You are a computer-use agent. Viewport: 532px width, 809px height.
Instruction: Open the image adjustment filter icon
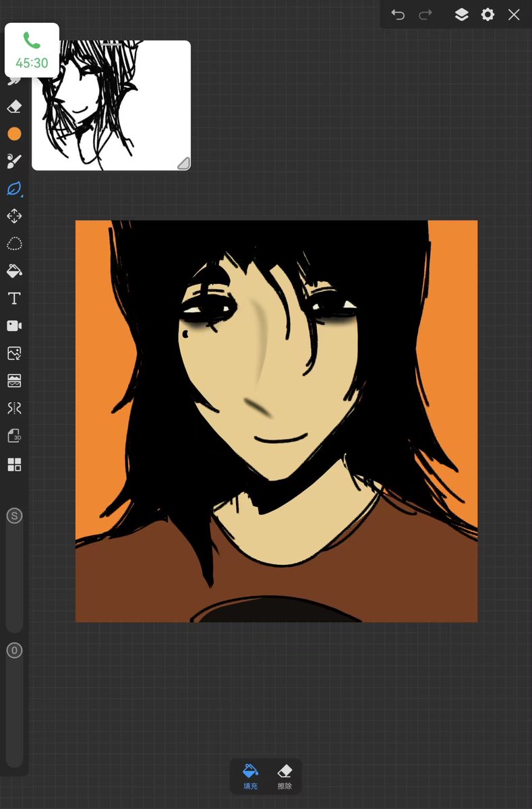[x=14, y=381]
